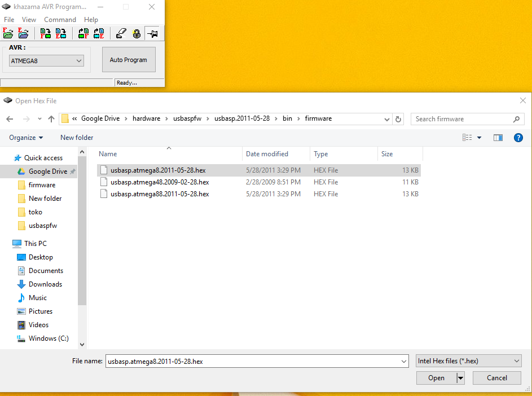
Task: Toggle the always-on-top pushpin
Action: point(152,34)
